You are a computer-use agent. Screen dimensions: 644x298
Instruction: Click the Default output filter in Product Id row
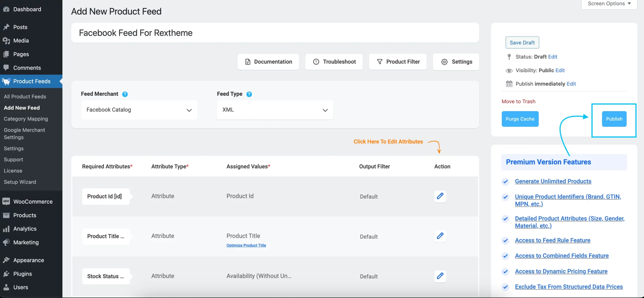tap(369, 197)
